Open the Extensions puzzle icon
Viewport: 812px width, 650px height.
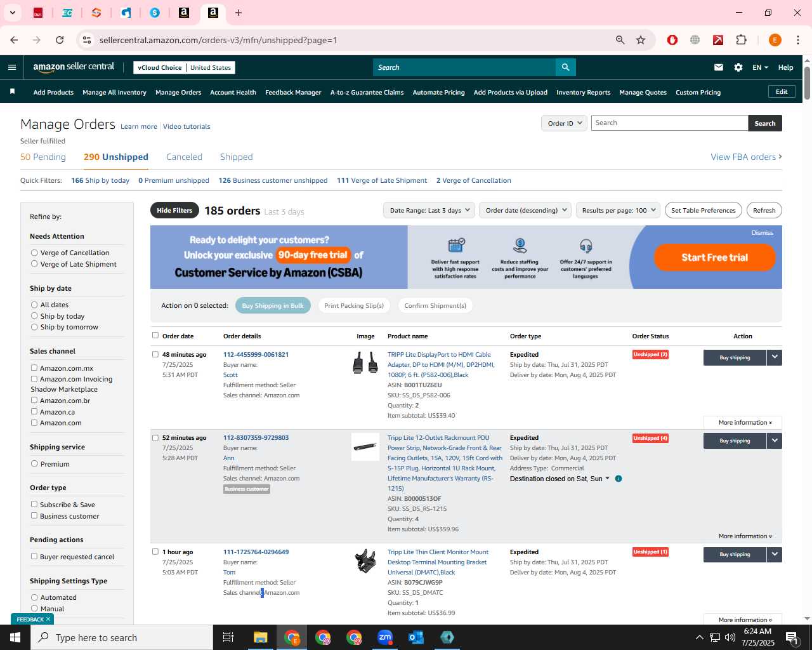pos(741,40)
